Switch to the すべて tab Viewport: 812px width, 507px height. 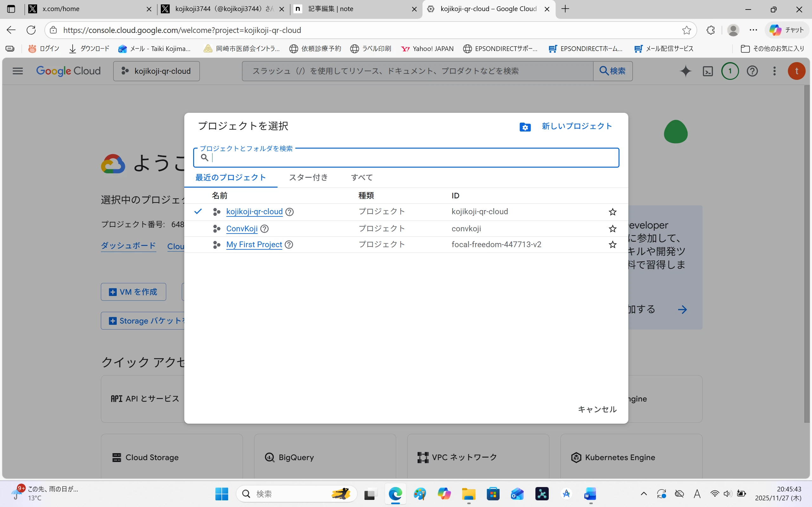point(362,177)
